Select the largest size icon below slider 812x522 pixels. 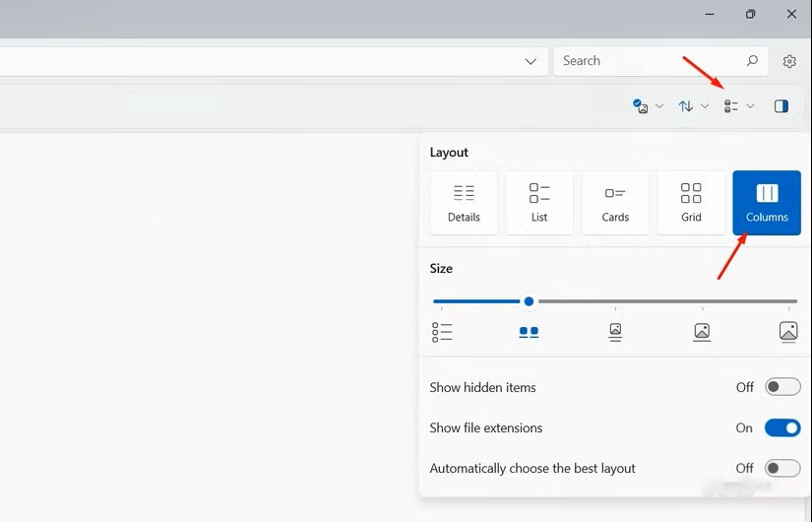pyautogui.click(x=787, y=332)
